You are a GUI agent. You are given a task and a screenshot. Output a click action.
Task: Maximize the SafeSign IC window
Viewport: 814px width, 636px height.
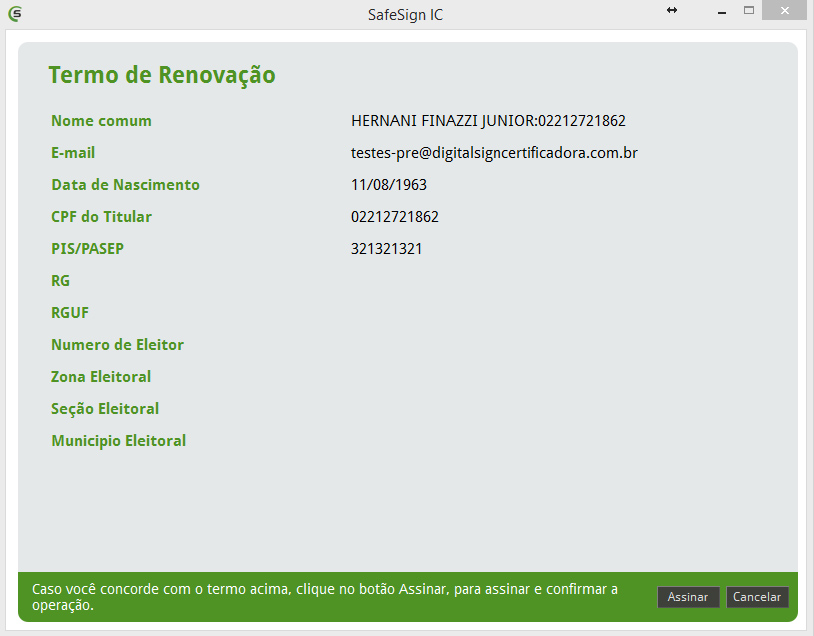click(x=748, y=10)
